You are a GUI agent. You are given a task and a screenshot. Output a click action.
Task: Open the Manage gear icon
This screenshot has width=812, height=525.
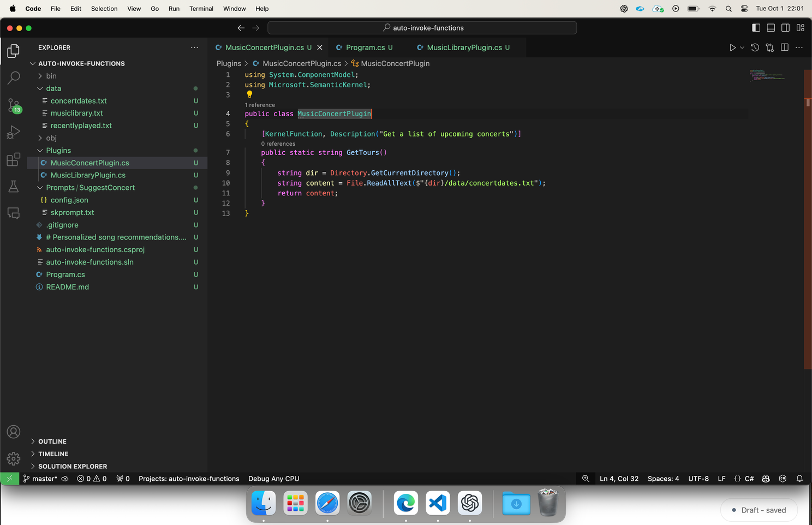point(14,458)
